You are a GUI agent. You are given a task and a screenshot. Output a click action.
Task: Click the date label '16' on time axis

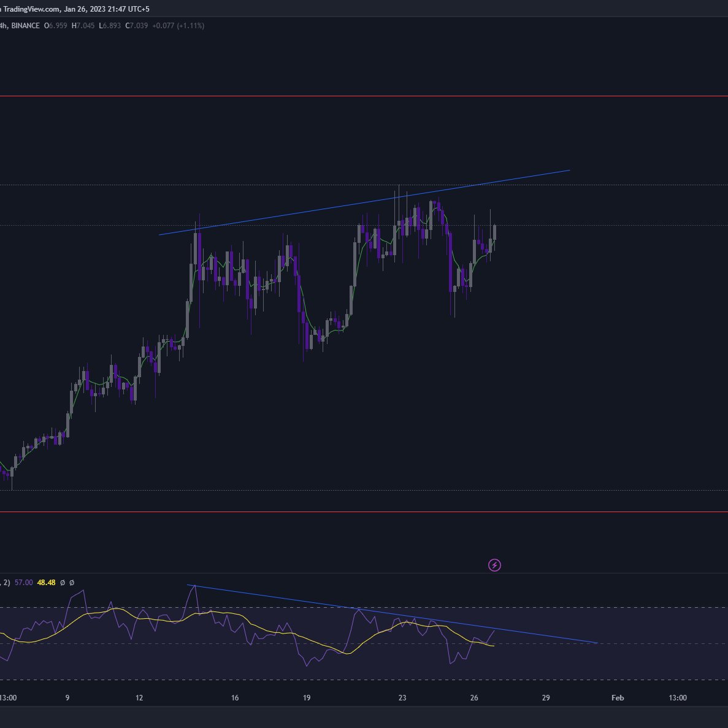tap(235, 697)
